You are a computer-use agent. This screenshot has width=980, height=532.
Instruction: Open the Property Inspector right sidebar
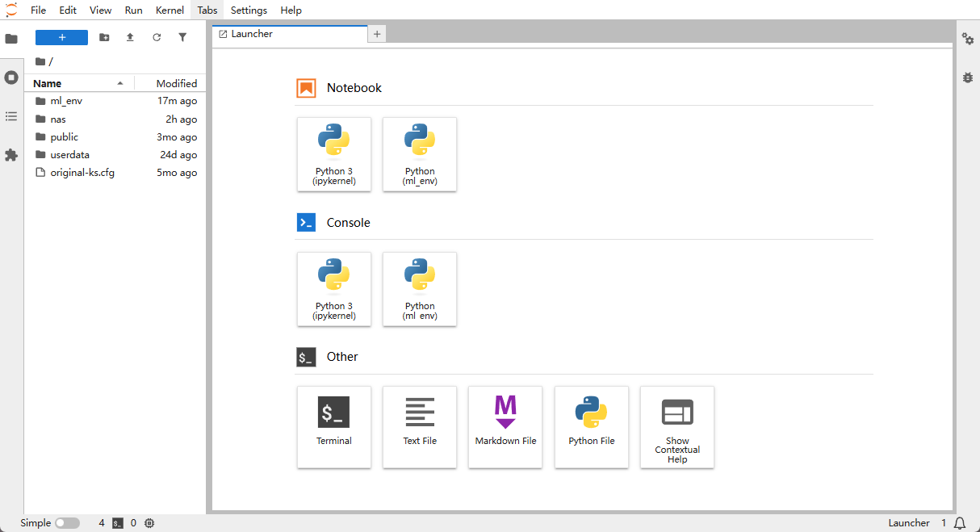coord(968,39)
